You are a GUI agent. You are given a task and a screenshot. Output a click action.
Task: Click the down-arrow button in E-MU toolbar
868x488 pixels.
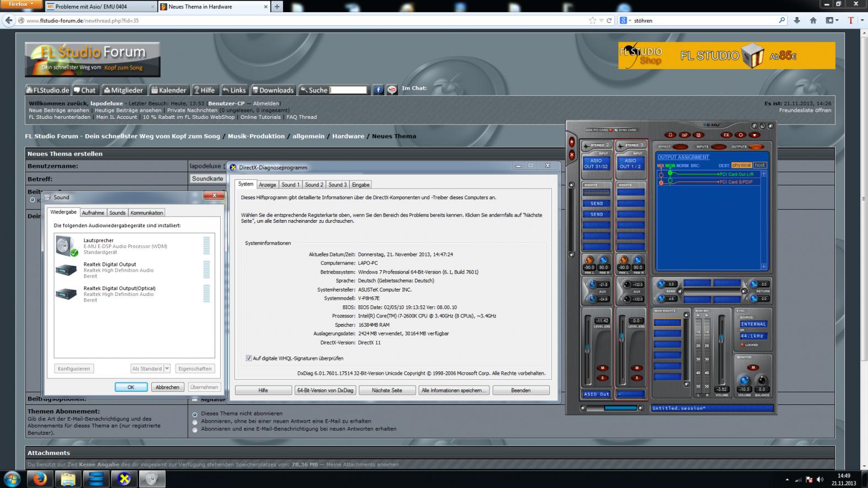click(755, 135)
